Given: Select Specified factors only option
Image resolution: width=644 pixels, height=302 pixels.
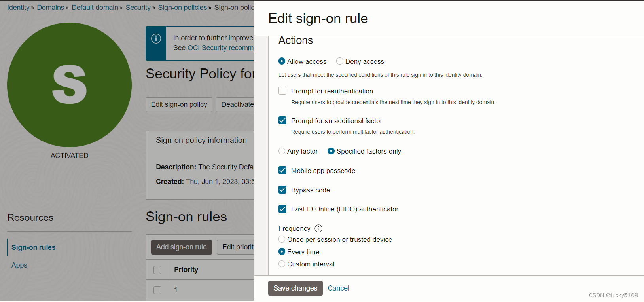Looking at the screenshot, I should point(331,151).
